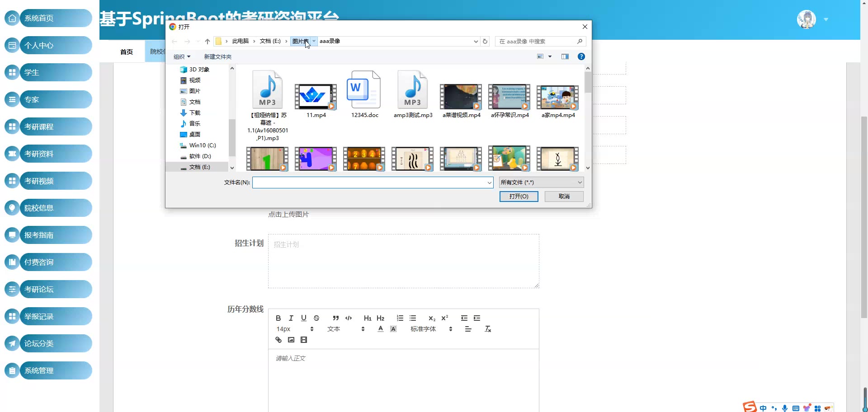Insert a bulleted list
Viewport: 868px width, 412px height.
point(413,318)
